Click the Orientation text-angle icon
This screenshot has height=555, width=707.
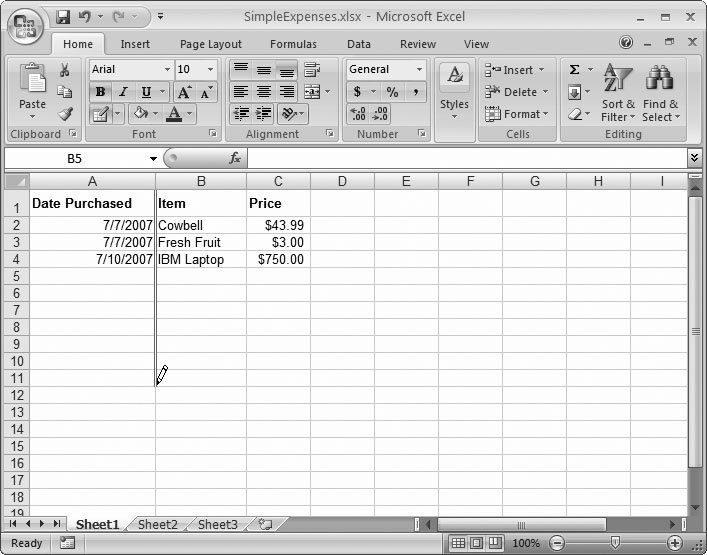pyautogui.click(x=288, y=114)
